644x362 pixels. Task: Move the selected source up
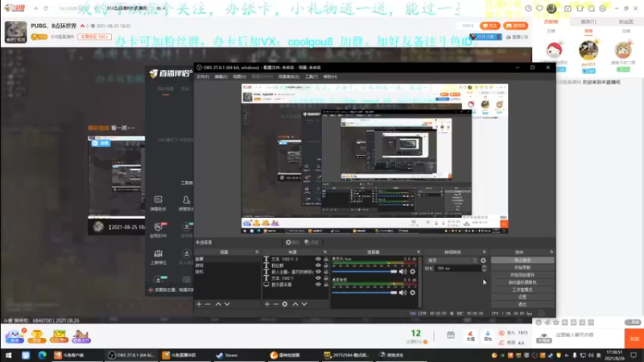coord(295,304)
